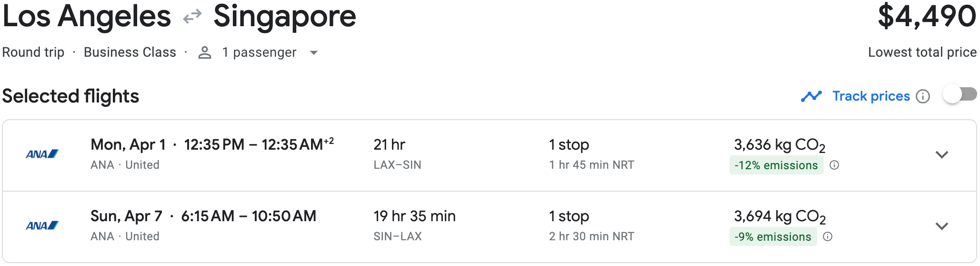Click the $4,490 lowest total price
Viewport: 980px width, 266px height.
pyautogui.click(x=926, y=16)
